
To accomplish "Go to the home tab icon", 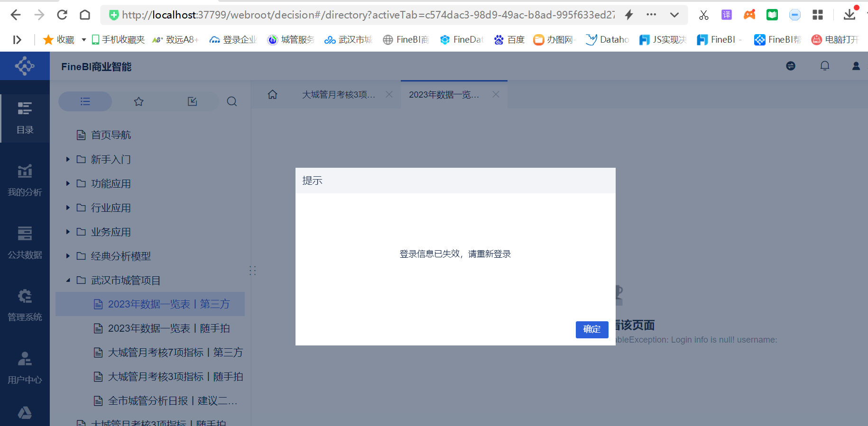I will click(x=272, y=95).
